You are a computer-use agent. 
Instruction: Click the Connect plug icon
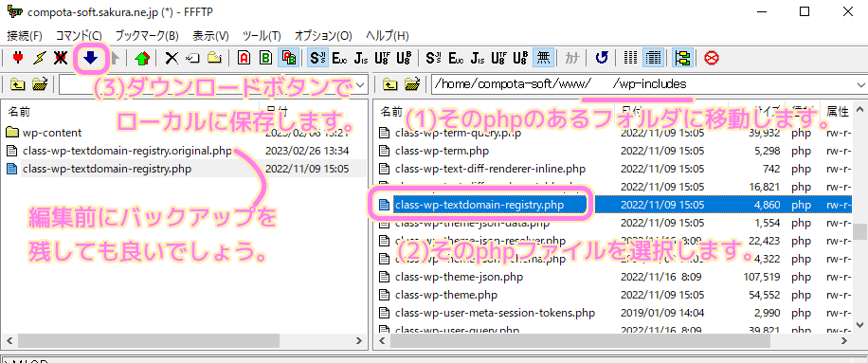18,58
